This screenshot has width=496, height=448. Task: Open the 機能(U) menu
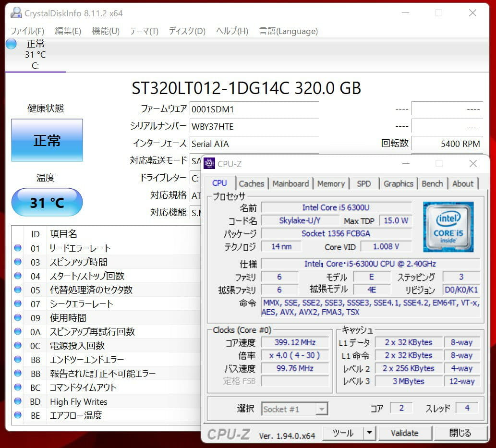106,31
